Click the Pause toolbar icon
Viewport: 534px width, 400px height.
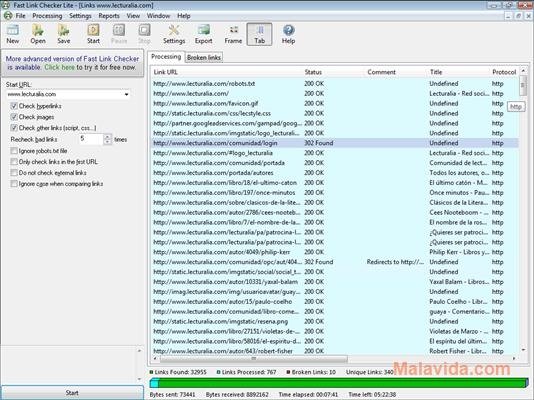pyautogui.click(x=119, y=34)
